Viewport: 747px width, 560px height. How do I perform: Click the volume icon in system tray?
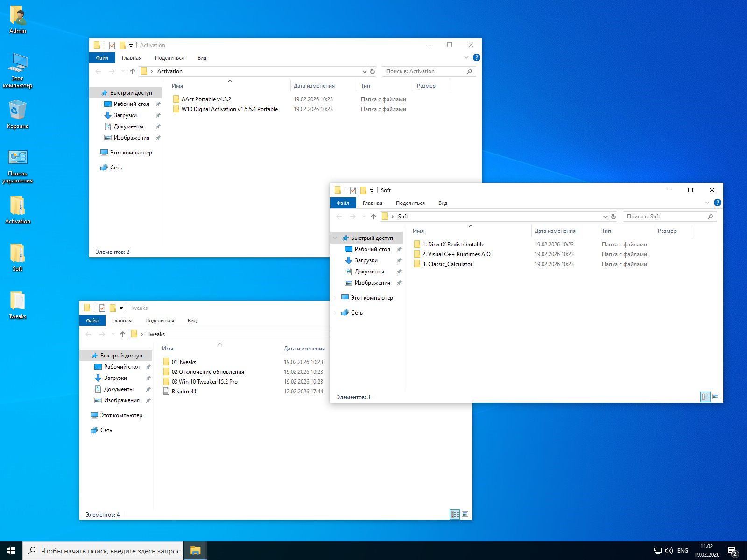[x=669, y=551]
